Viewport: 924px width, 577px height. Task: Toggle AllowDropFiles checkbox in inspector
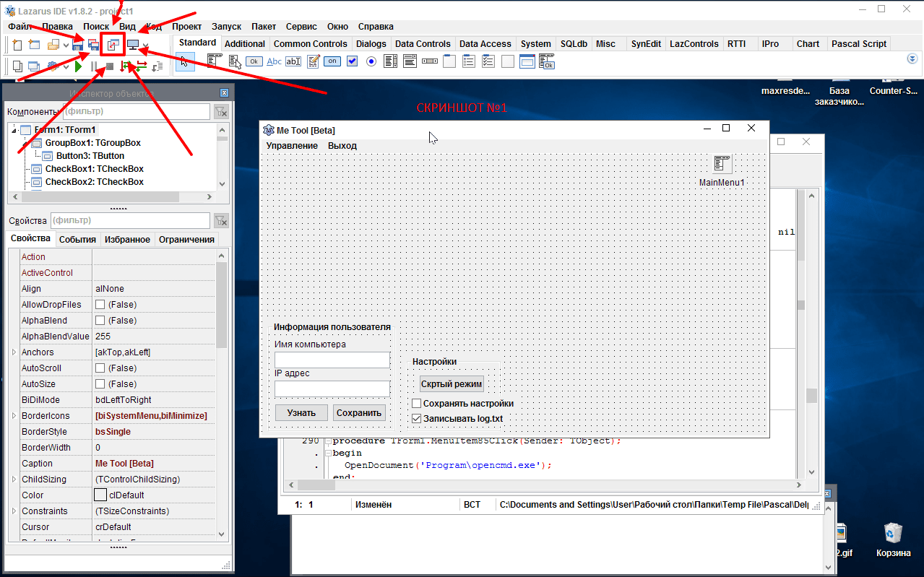(100, 305)
